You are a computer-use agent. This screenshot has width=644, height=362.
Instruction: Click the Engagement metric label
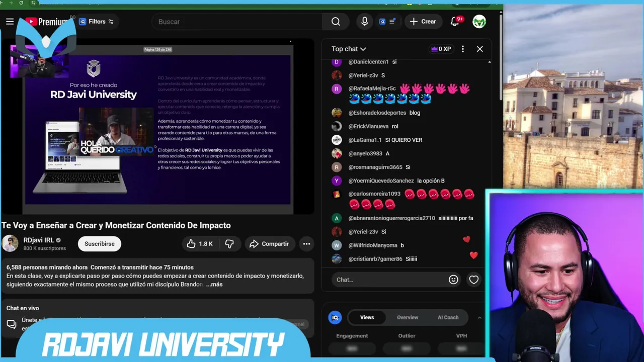coord(352,336)
